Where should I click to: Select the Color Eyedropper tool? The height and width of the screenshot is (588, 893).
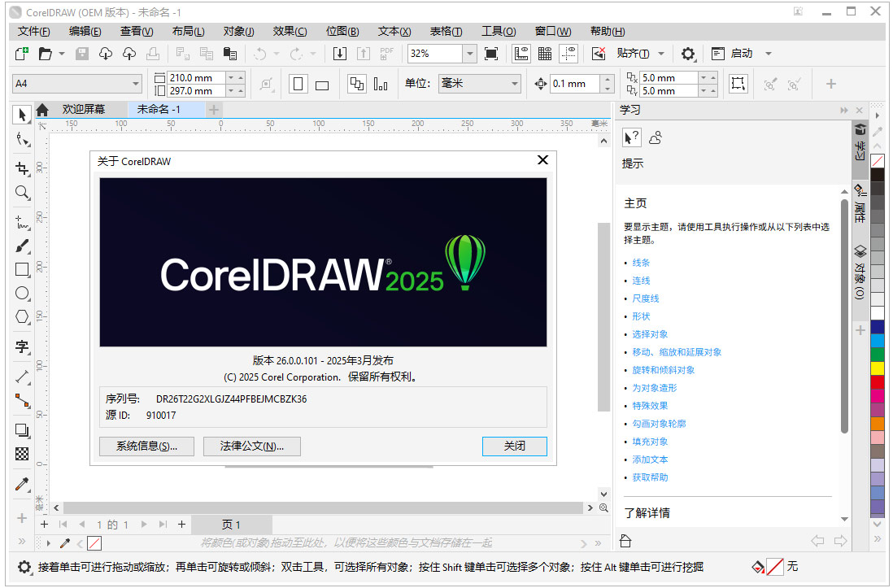pos(22,484)
